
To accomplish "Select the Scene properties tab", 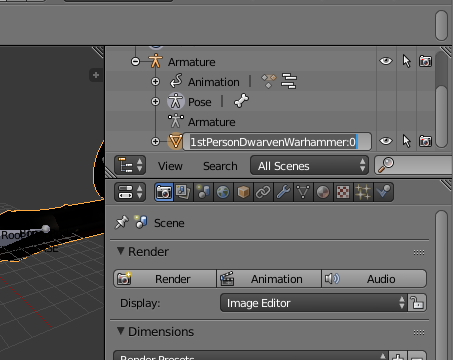I will point(203,192).
